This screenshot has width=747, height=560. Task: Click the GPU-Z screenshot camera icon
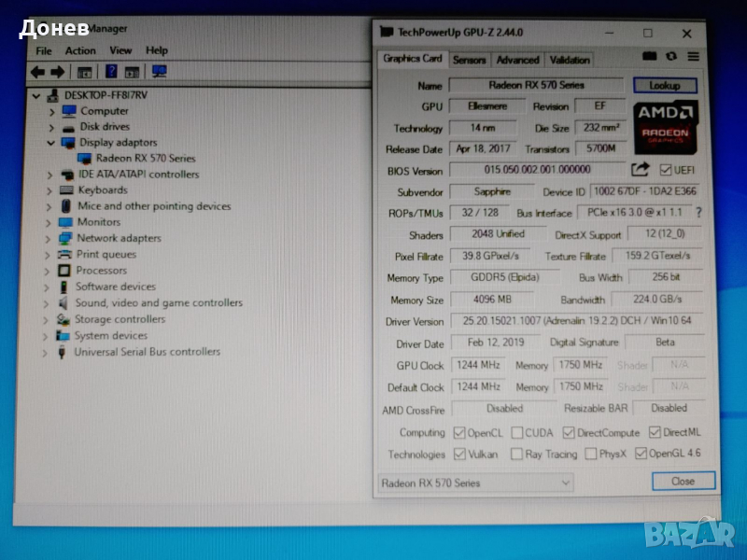(650, 57)
